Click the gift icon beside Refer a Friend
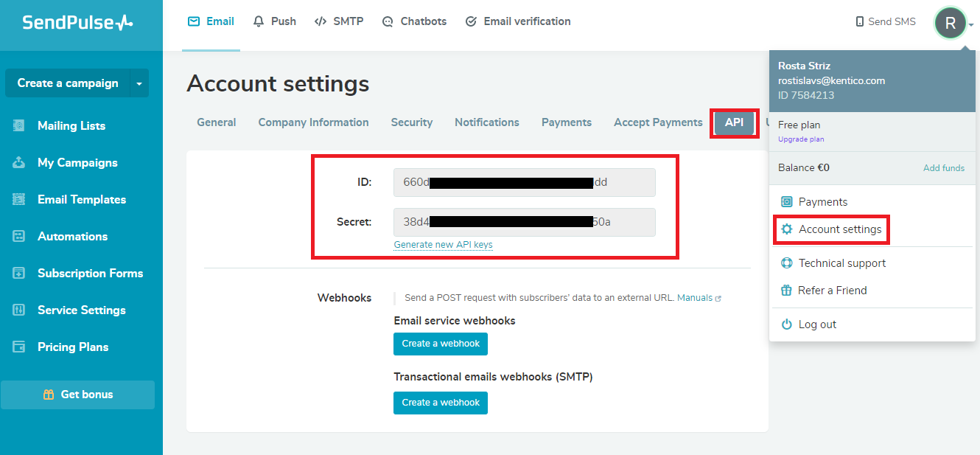Screen dimensions: 980x455 (786, 291)
